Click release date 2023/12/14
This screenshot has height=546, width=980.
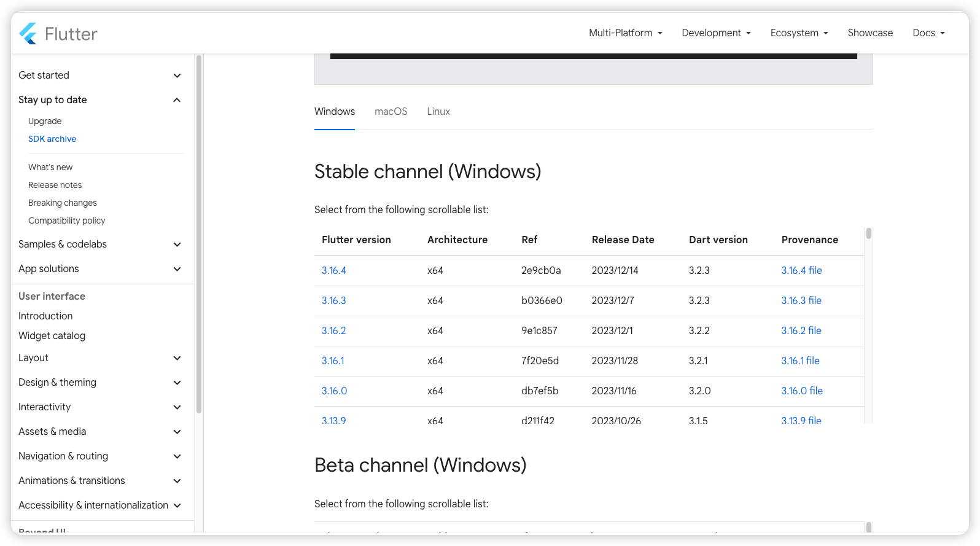(x=615, y=270)
